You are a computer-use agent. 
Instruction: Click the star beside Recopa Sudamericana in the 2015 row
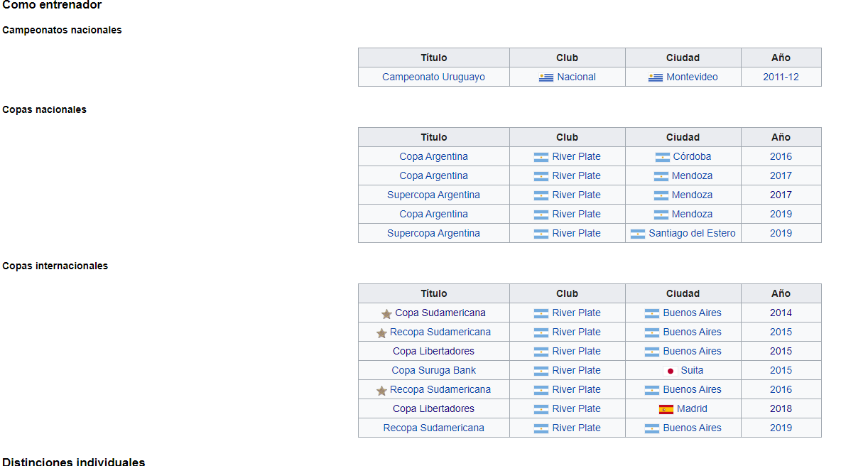tap(381, 332)
